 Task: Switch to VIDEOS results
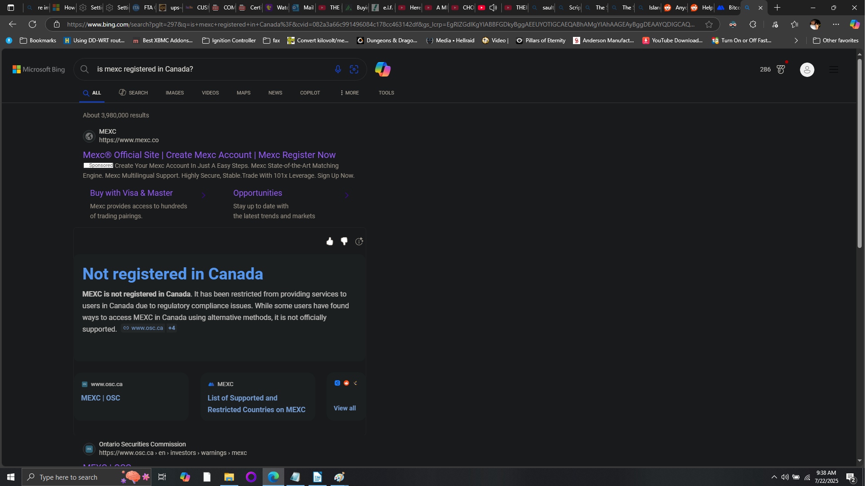pyautogui.click(x=210, y=93)
